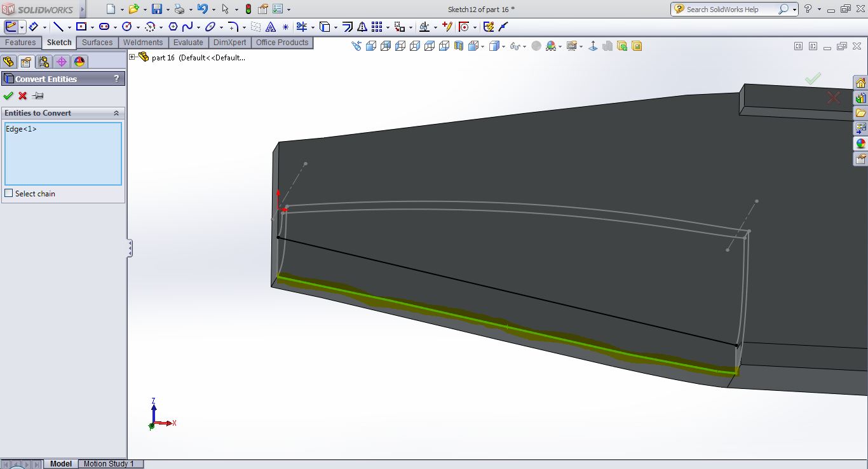
Task: Accept Convert Entities with green checkmark
Action: (x=8, y=96)
